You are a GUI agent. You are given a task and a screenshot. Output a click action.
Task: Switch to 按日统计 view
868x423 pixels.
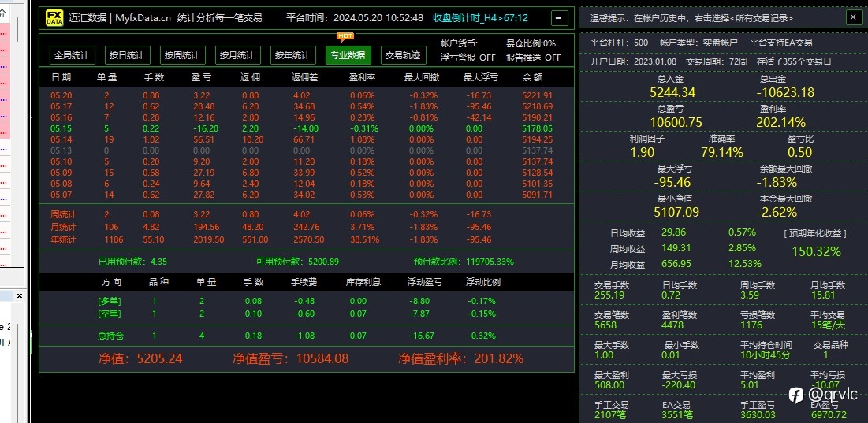click(x=127, y=55)
